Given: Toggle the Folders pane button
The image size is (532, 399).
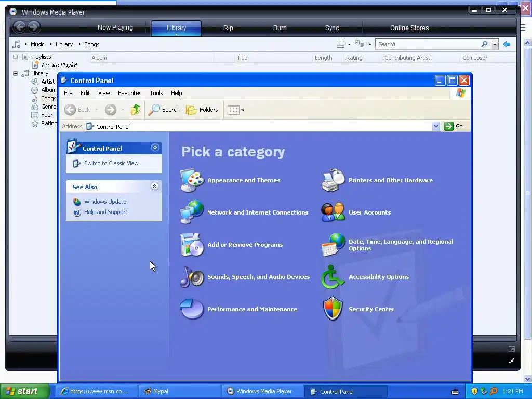Looking at the screenshot, I should [202, 110].
